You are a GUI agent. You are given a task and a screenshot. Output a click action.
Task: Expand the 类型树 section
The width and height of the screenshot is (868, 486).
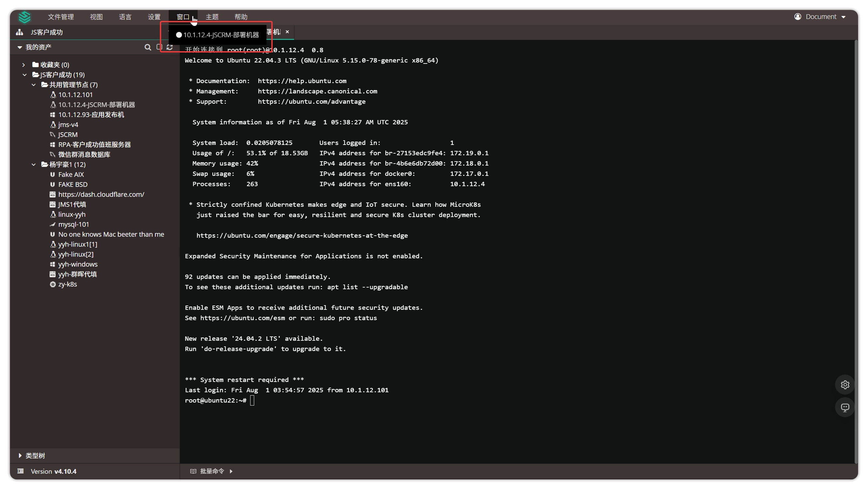point(20,456)
